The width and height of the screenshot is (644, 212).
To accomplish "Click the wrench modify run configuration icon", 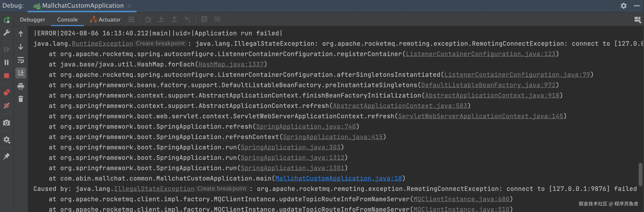I will (7, 33).
